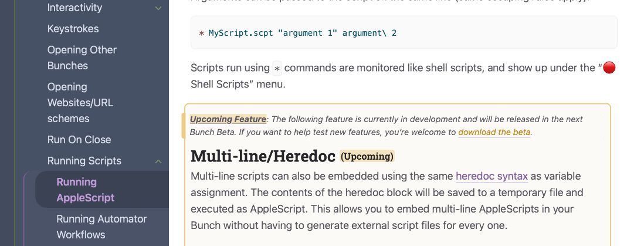This screenshot has width=644, height=246.
Task: Open the Opening Other Bunches page
Action: (x=82, y=58)
